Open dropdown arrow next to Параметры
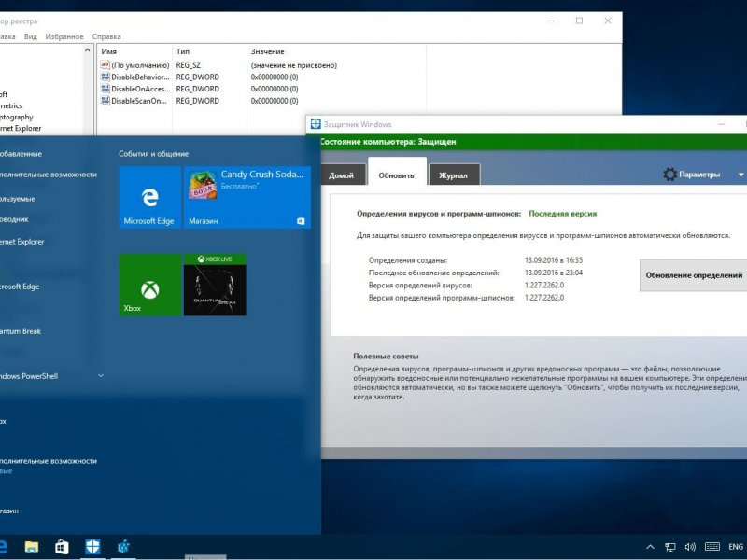747x560 pixels. click(740, 175)
